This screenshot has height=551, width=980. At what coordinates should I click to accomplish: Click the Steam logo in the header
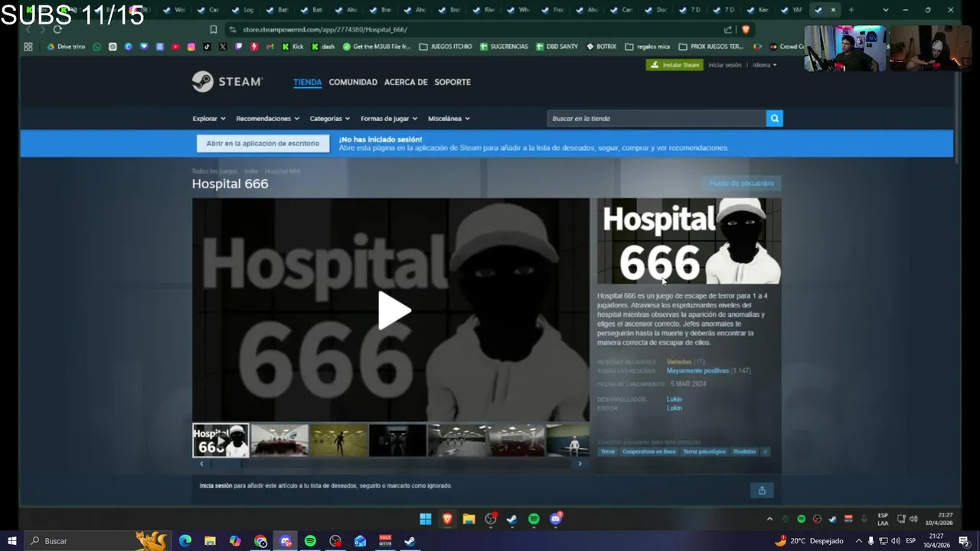(x=227, y=82)
